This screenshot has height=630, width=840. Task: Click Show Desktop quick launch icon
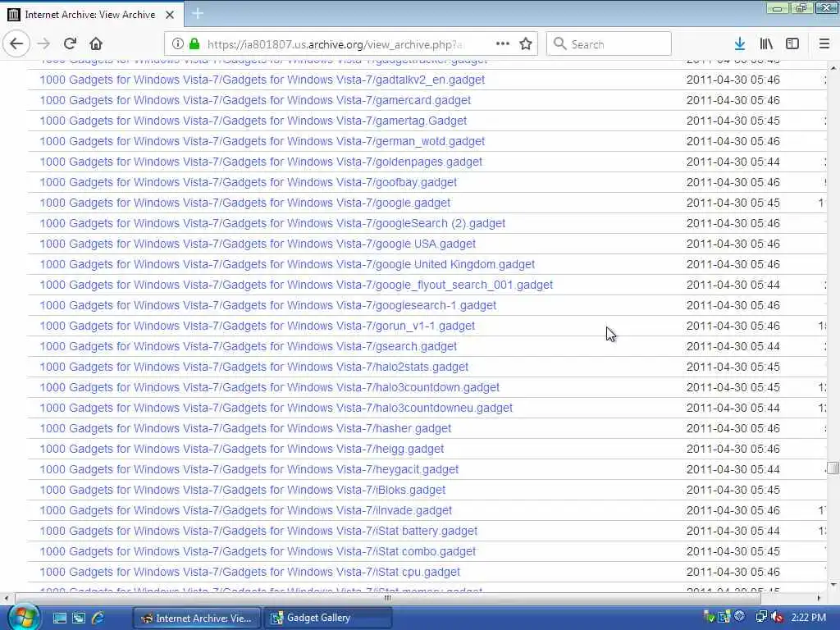59,618
